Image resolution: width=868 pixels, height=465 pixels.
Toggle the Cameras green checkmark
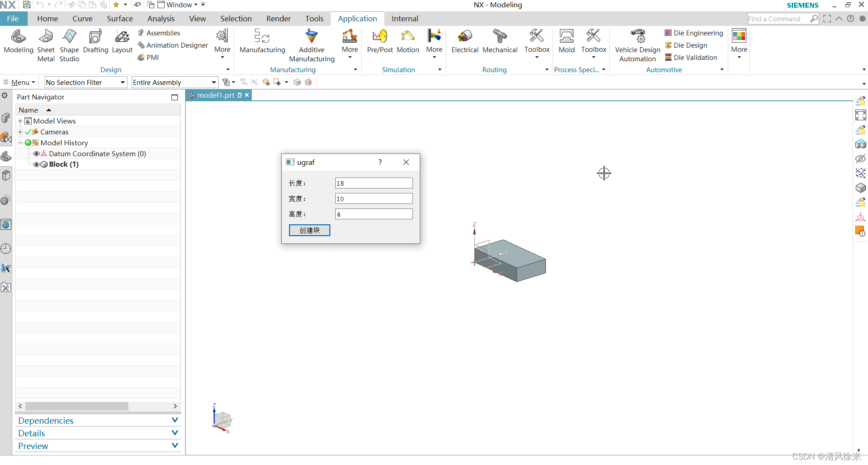pyautogui.click(x=28, y=132)
